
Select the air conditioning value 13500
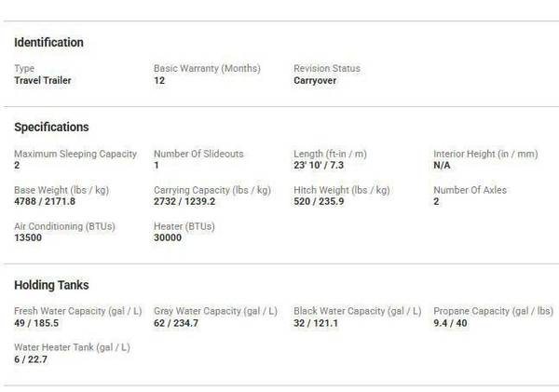(29, 237)
